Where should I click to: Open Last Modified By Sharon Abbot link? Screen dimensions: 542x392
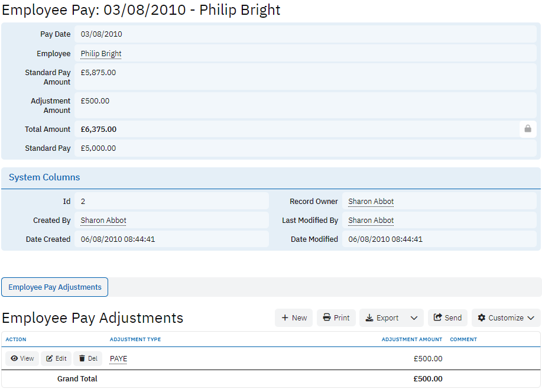point(371,221)
